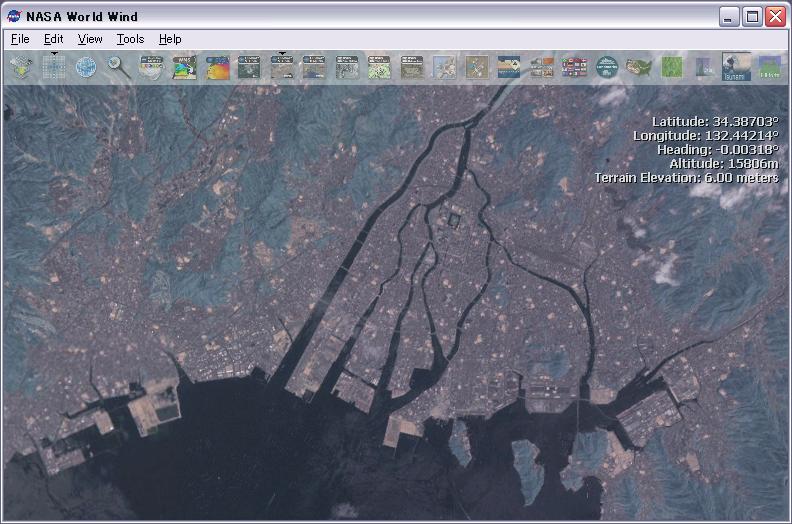Expand the Help menu
Image resolution: width=792 pixels, height=524 pixels.
170,39
